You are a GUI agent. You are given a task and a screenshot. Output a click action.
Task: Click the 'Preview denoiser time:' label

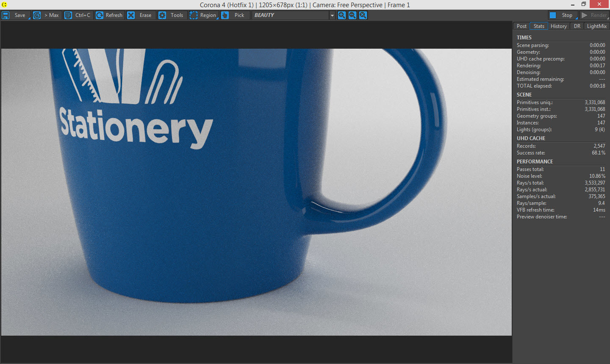(x=542, y=217)
